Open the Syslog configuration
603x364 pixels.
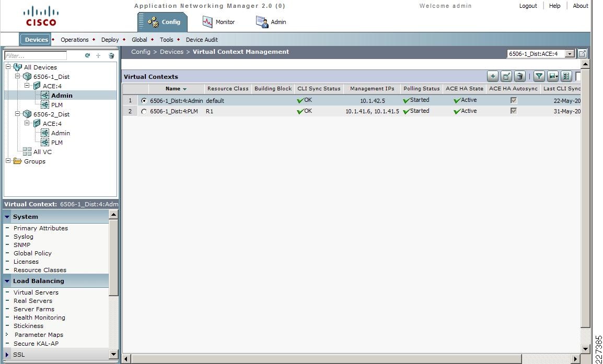pos(24,237)
